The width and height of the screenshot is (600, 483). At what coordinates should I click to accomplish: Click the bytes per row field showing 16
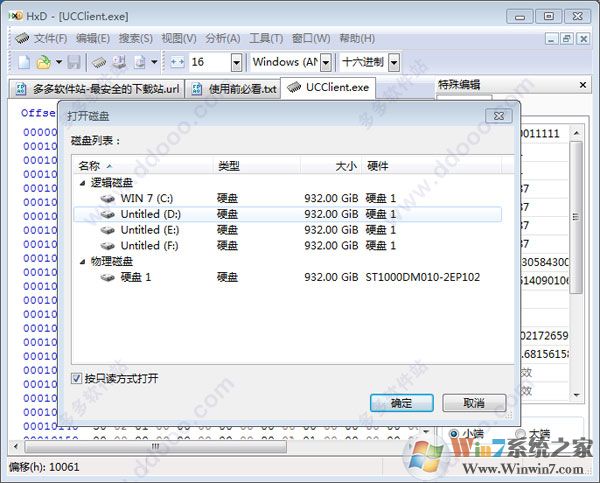210,62
